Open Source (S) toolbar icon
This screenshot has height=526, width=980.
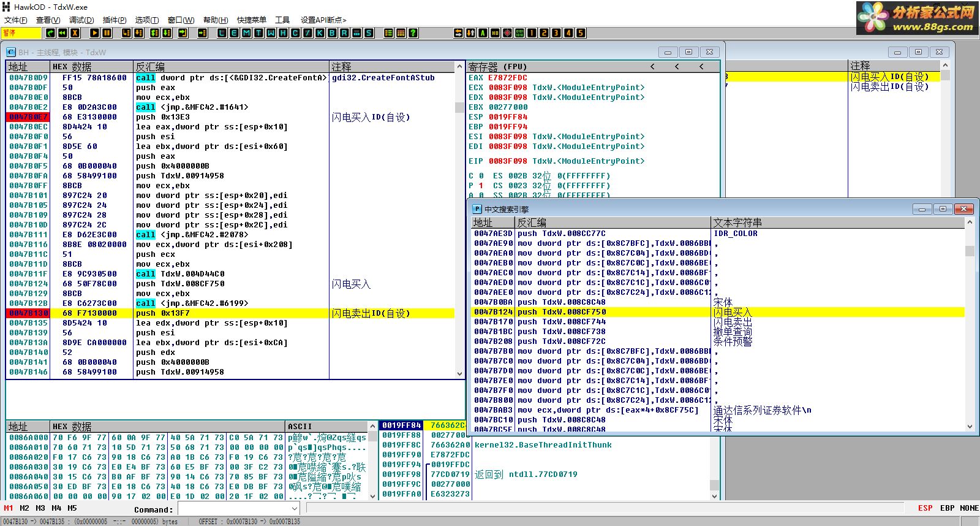[369, 33]
